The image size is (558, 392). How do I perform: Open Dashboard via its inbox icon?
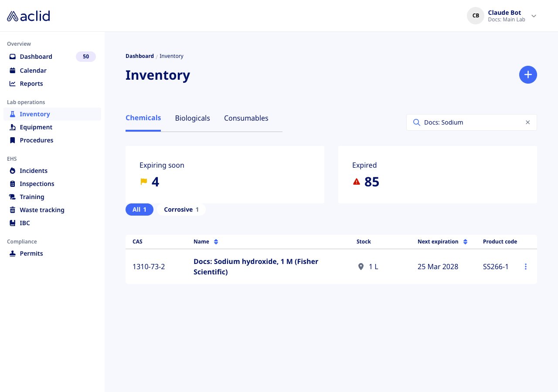(x=13, y=57)
